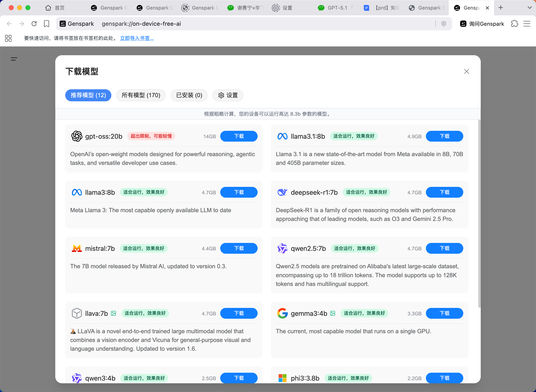Download the gpt-oss:20b model
Viewport: 536px width, 392px height.
click(239, 136)
